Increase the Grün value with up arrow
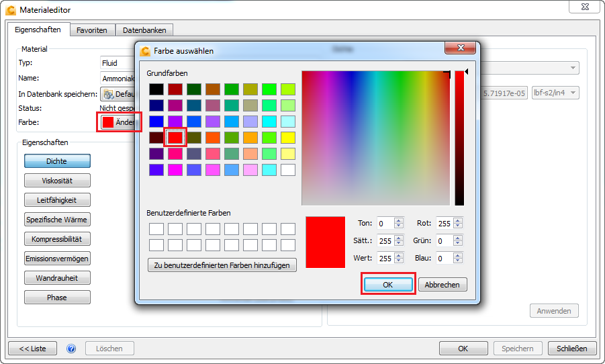This screenshot has width=605, height=364. click(458, 238)
